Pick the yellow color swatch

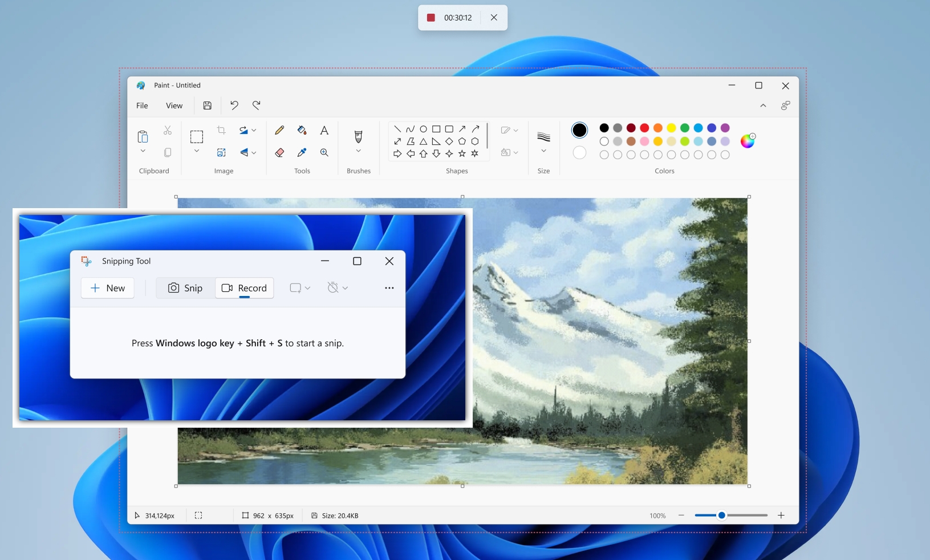tap(671, 128)
